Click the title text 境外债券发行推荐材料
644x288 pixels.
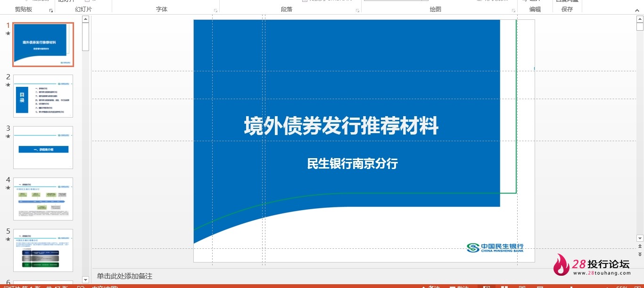click(341, 126)
